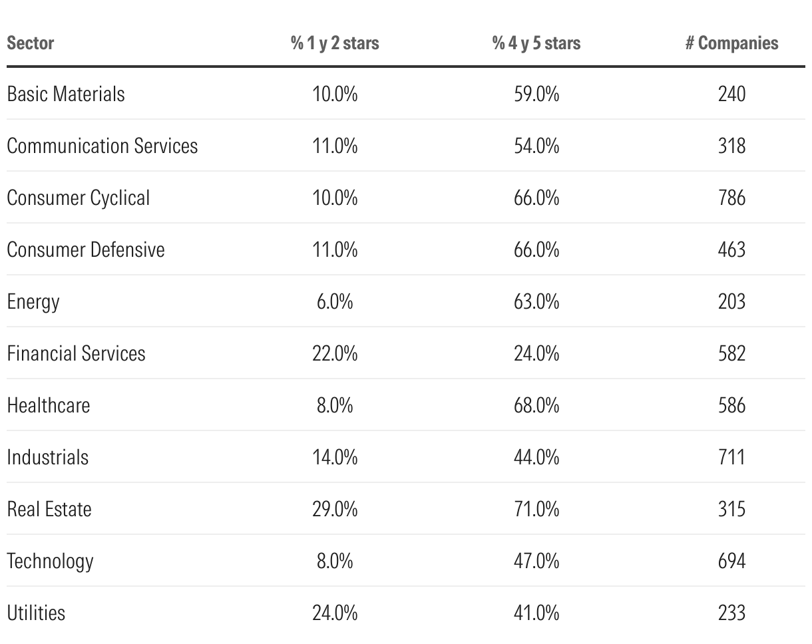Select Energy's 6.0% one-two star cell

(335, 301)
